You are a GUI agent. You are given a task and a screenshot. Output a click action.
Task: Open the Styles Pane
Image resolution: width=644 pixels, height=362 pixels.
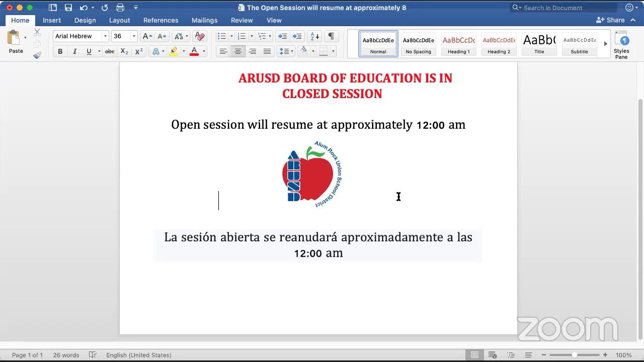pos(621,45)
